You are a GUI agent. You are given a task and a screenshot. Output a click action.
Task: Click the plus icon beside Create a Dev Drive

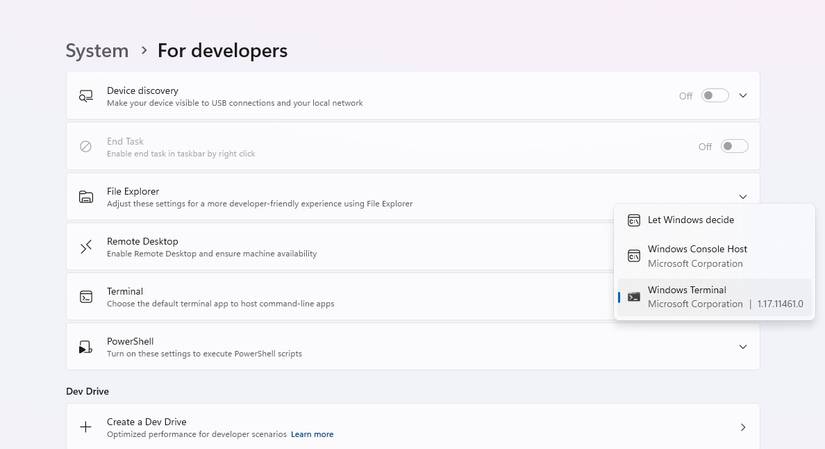[86, 427]
